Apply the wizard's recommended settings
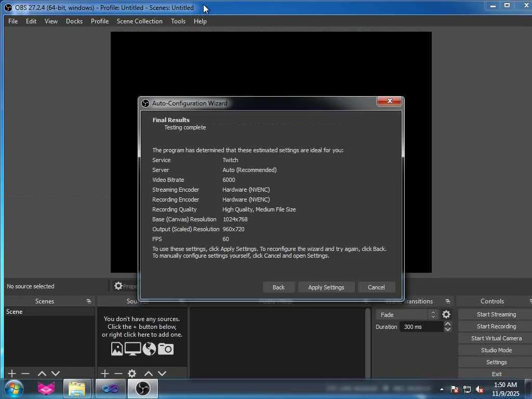Screen dimensions: 532x399 326,287
